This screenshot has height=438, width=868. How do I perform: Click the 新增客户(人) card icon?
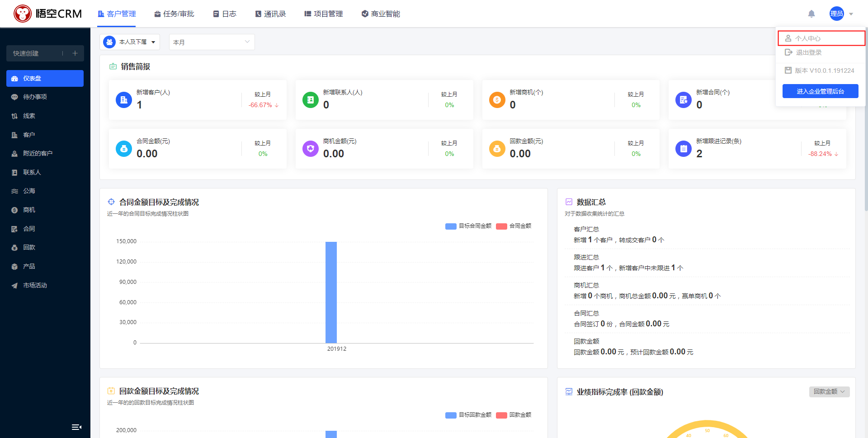click(x=124, y=100)
